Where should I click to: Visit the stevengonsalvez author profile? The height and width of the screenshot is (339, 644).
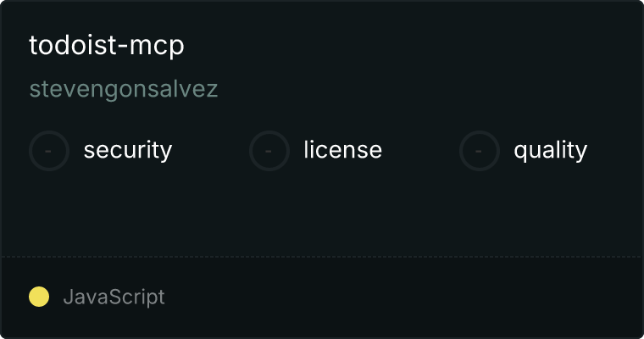(x=123, y=89)
